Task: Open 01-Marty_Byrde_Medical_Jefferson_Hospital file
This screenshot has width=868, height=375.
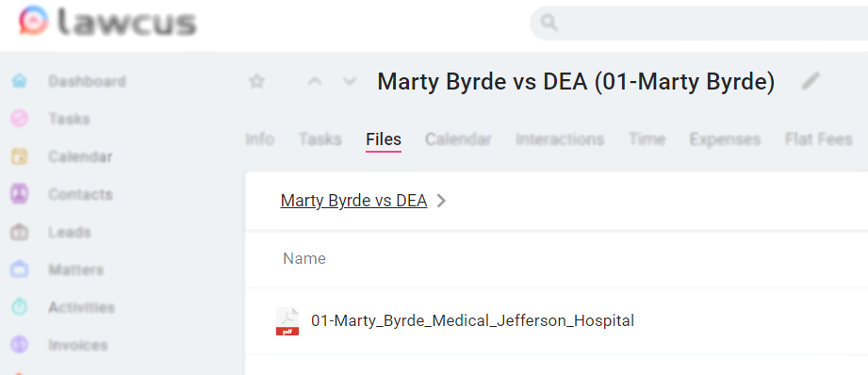Action: (472, 320)
